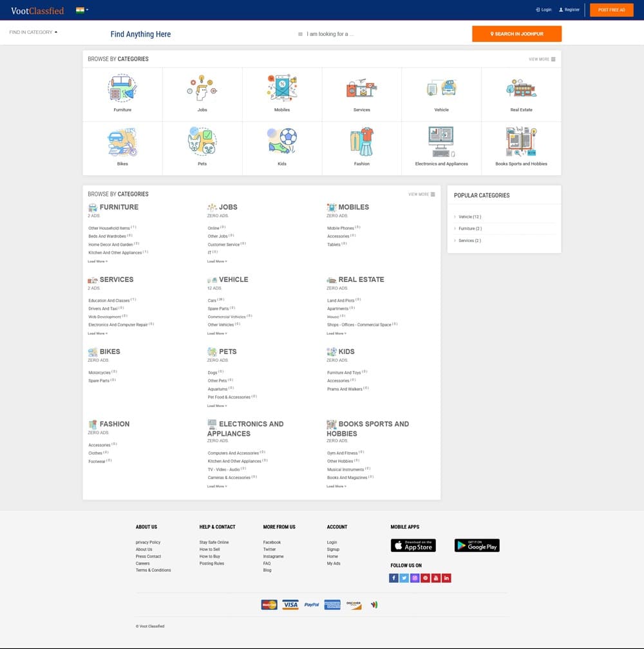
Task: Open the Cars subcategory link
Action: [212, 301]
